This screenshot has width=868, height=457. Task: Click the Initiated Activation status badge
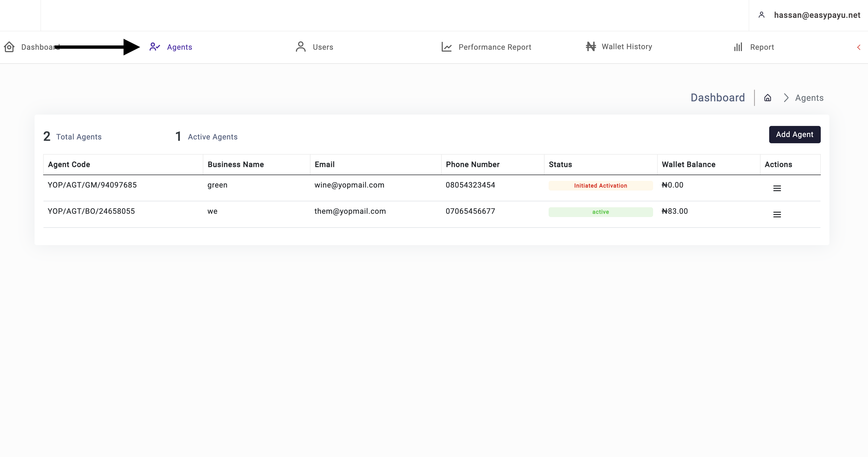pyautogui.click(x=600, y=185)
